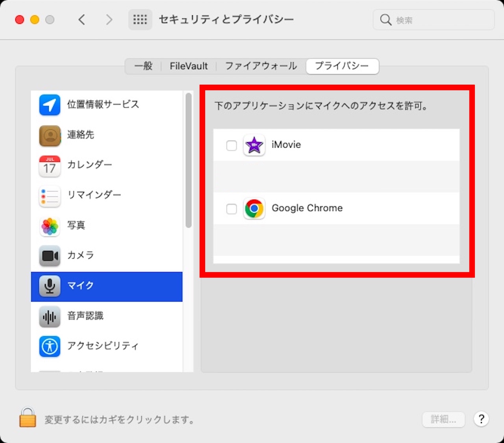
Task: Switch to the 一般 tab
Action: click(143, 66)
